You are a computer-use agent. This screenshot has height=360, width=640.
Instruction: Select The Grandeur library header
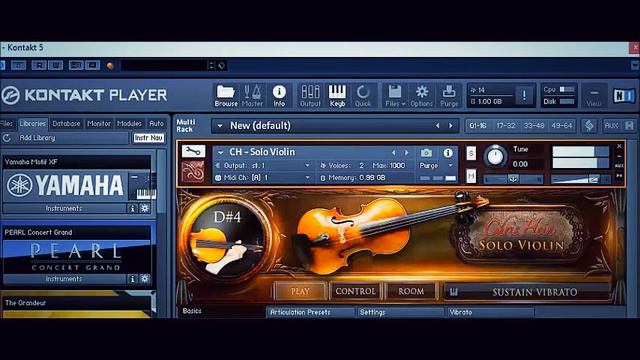[77, 303]
